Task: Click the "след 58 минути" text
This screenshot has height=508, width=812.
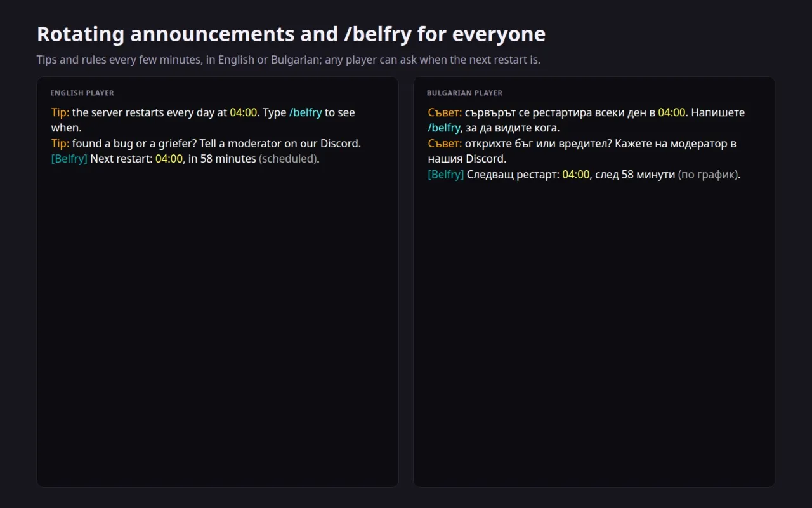Action: point(635,174)
